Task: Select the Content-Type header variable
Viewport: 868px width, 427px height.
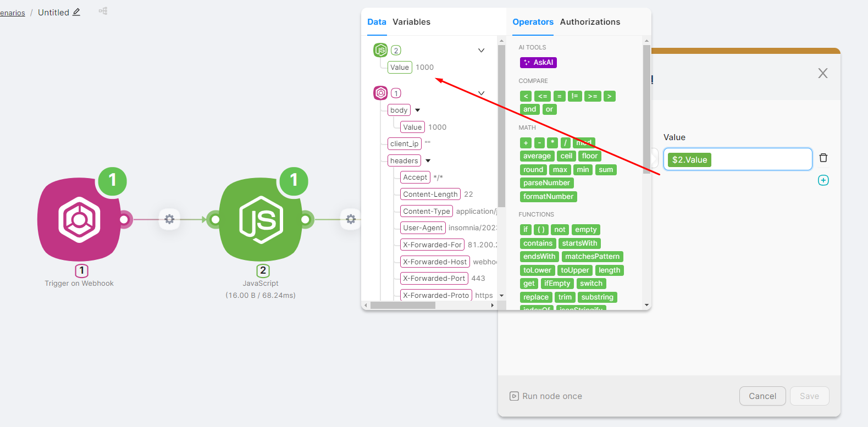Action: coord(426,212)
